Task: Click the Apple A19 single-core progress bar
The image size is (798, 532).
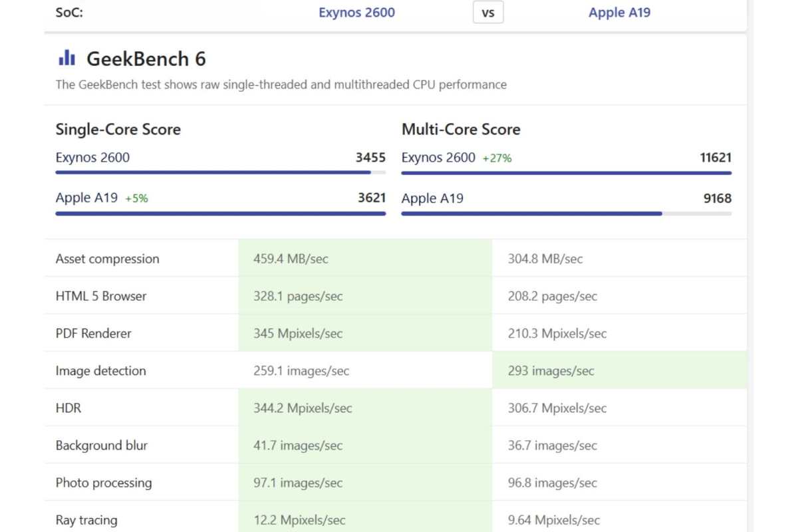Action: pyautogui.click(x=220, y=213)
